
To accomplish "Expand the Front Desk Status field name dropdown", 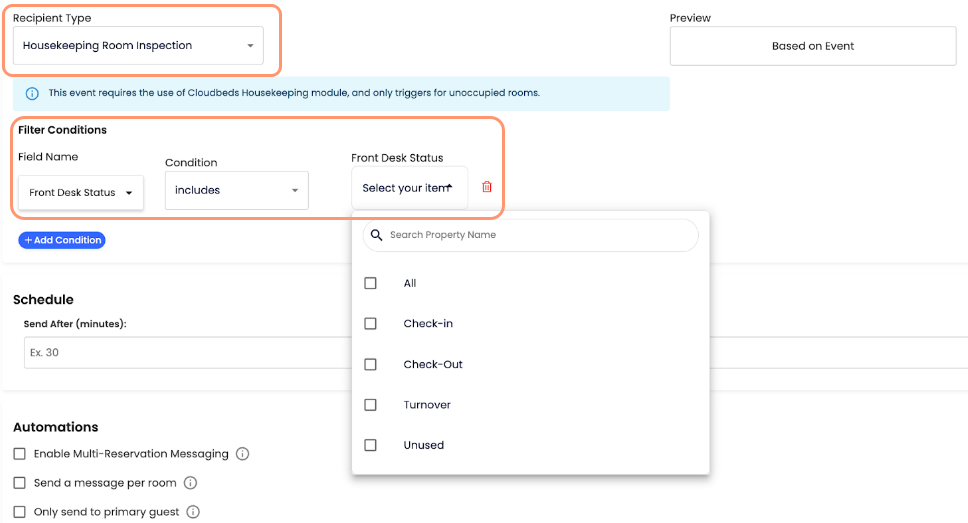I will click(x=81, y=193).
